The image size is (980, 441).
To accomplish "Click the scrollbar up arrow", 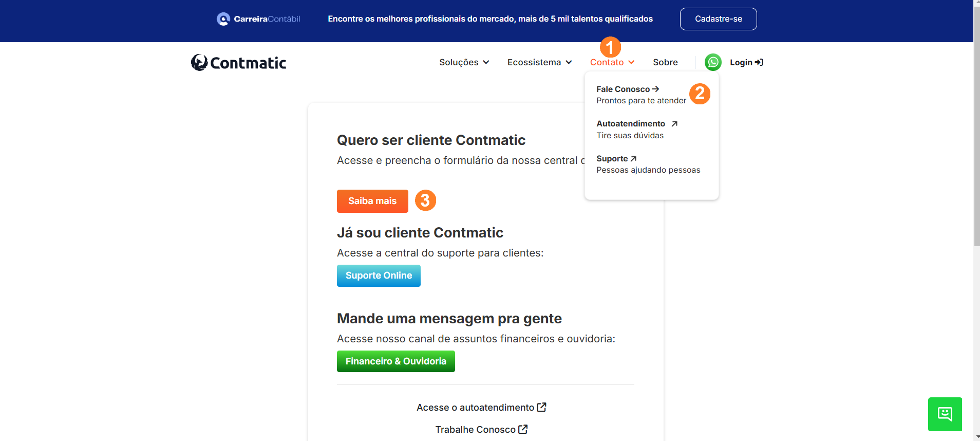I will coord(976,4).
